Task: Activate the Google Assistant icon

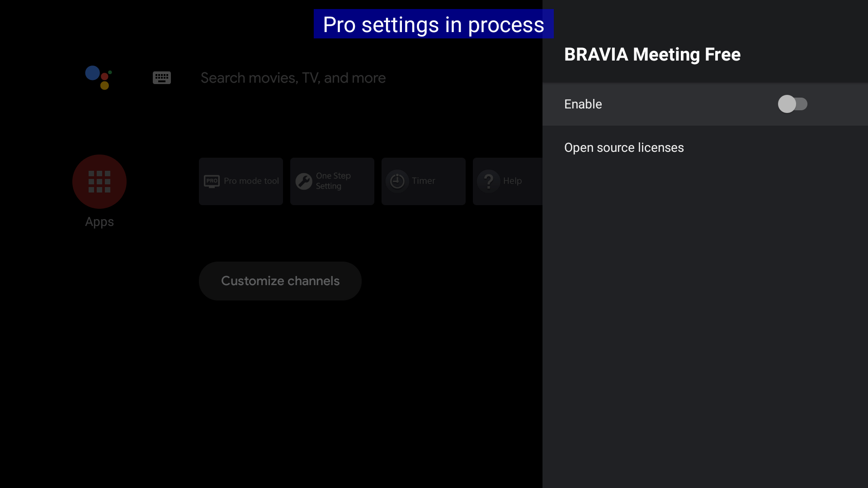Action: pos(98,78)
